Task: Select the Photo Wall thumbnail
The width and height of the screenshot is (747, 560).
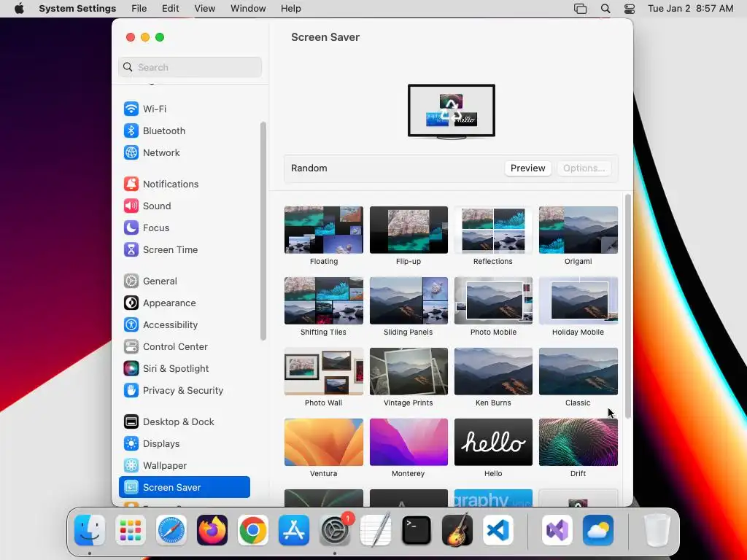Action: pyautogui.click(x=324, y=371)
